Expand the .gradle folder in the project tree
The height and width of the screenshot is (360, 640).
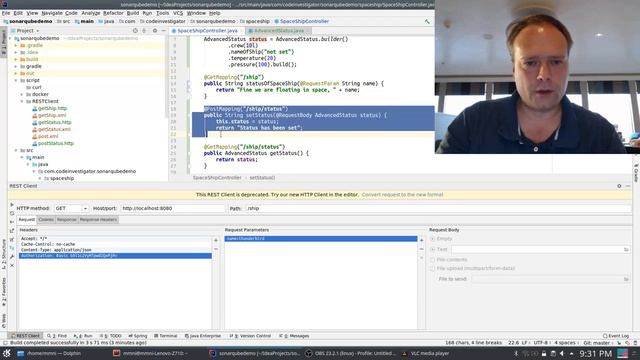pyautogui.click(x=16, y=45)
